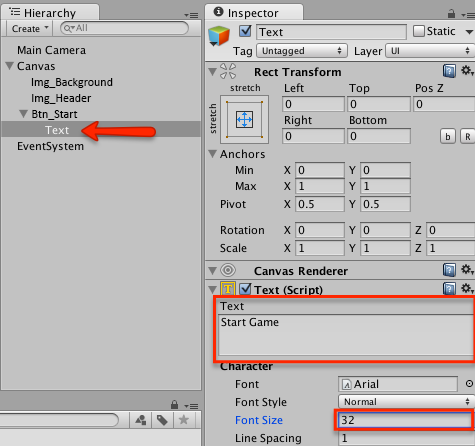This screenshot has height=446, width=475.
Task: Select the Hierarchy tab
Action: click(50, 13)
